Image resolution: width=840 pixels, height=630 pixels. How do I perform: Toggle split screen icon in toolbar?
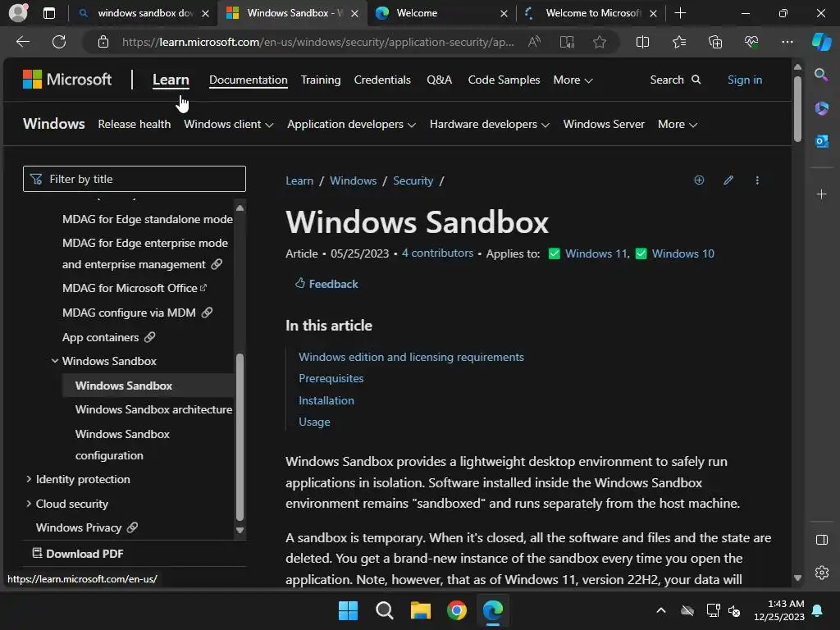click(642, 42)
